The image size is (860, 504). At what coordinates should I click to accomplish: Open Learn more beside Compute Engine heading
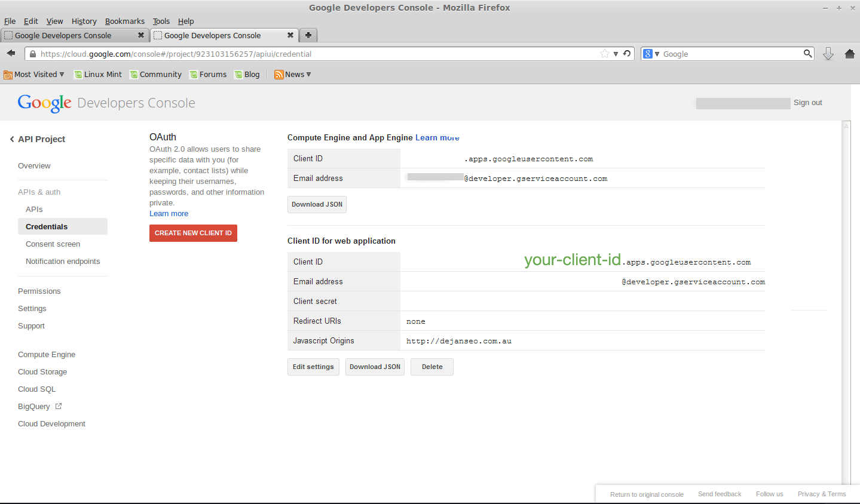(437, 137)
